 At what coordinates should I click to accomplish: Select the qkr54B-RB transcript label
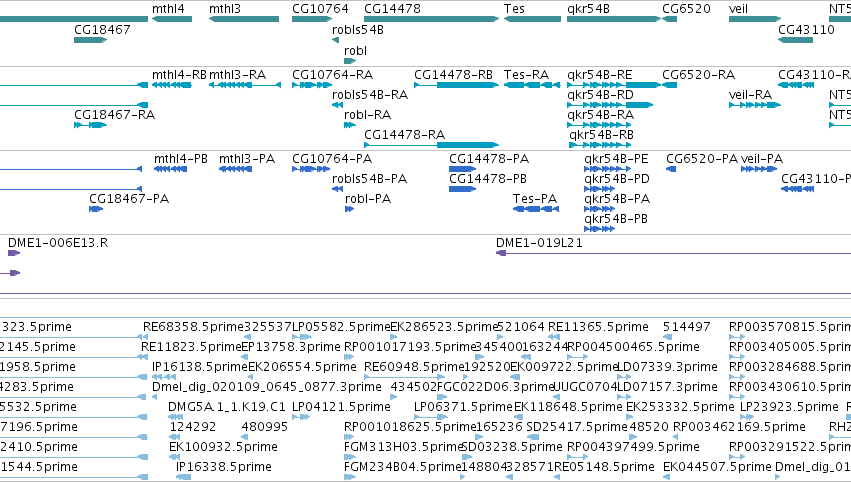[601, 135]
